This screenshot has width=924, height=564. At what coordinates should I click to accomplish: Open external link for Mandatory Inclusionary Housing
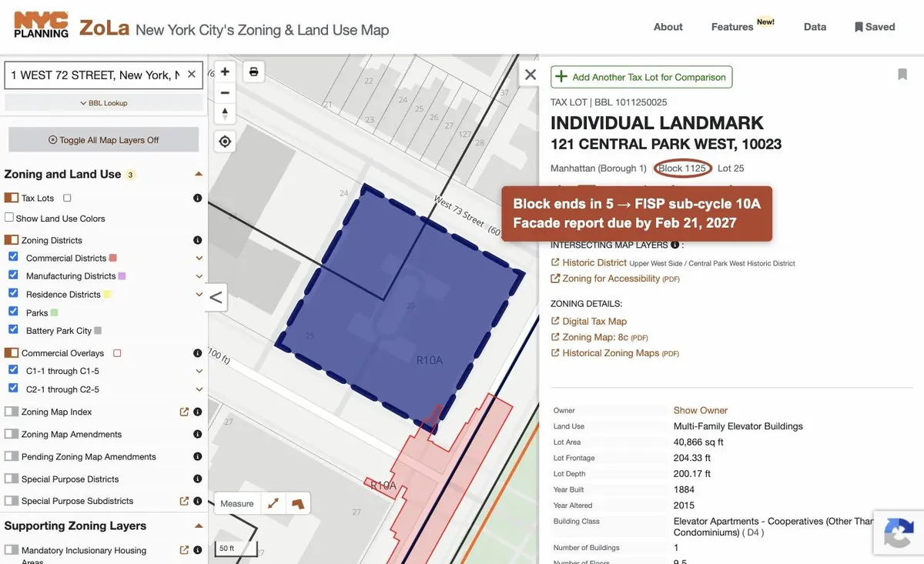(x=184, y=550)
